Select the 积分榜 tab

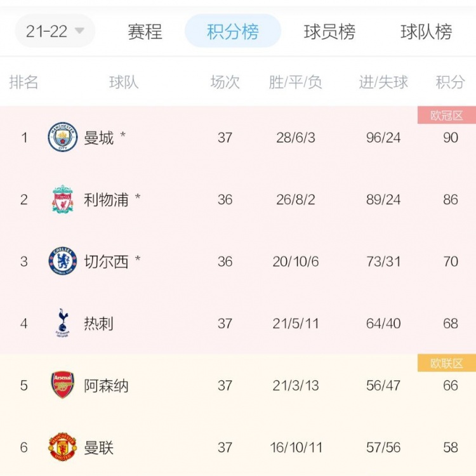click(x=233, y=31)
